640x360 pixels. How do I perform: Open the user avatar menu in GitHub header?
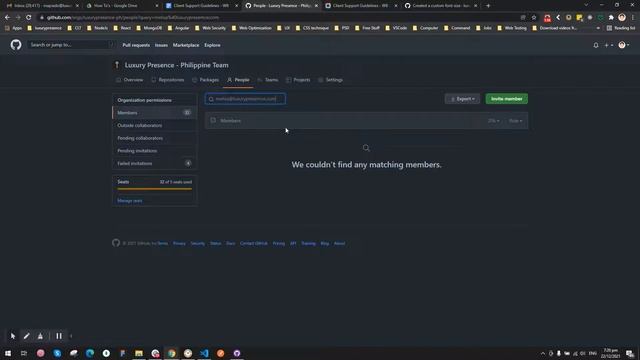pyautogui.click(x=624, y=45)
